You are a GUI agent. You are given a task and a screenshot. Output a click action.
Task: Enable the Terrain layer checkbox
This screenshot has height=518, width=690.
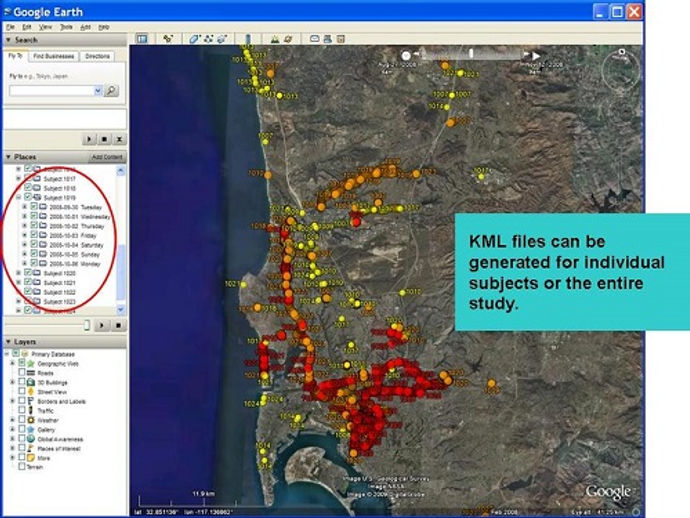click(22, 467)
